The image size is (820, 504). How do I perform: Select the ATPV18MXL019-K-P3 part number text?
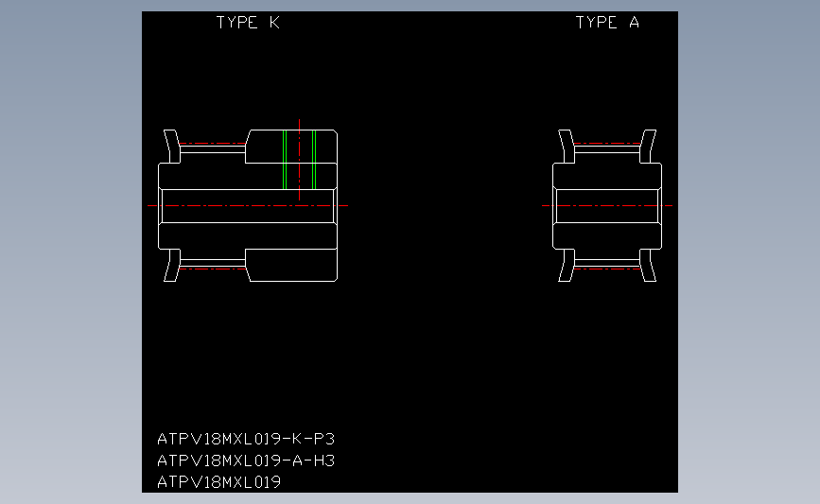point(246,439)
